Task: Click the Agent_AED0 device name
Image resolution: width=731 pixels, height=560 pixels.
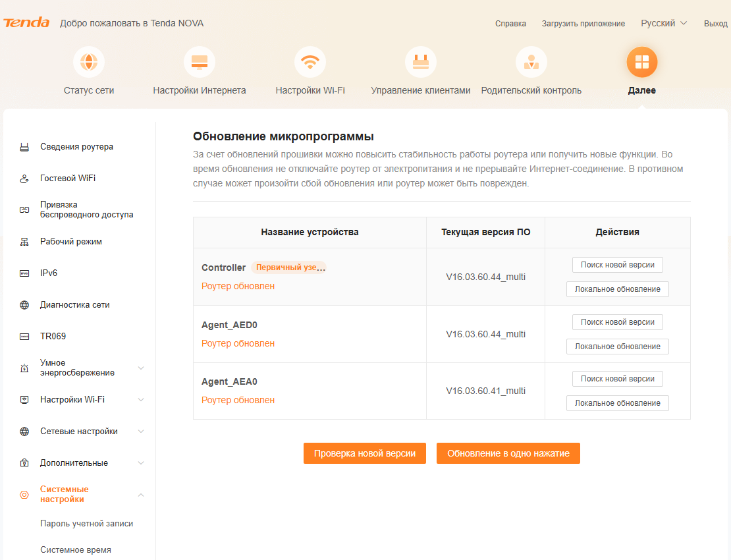Action: click(229, 325)
